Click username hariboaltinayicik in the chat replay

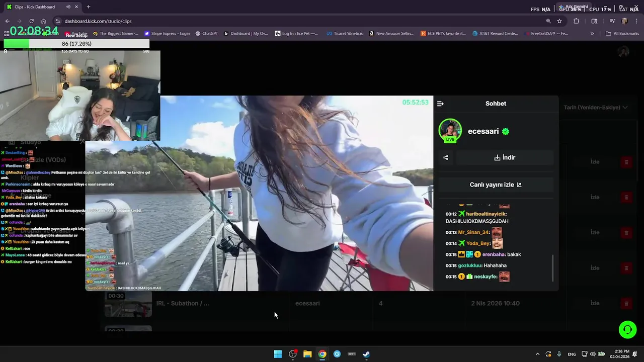tap(486, 214)
